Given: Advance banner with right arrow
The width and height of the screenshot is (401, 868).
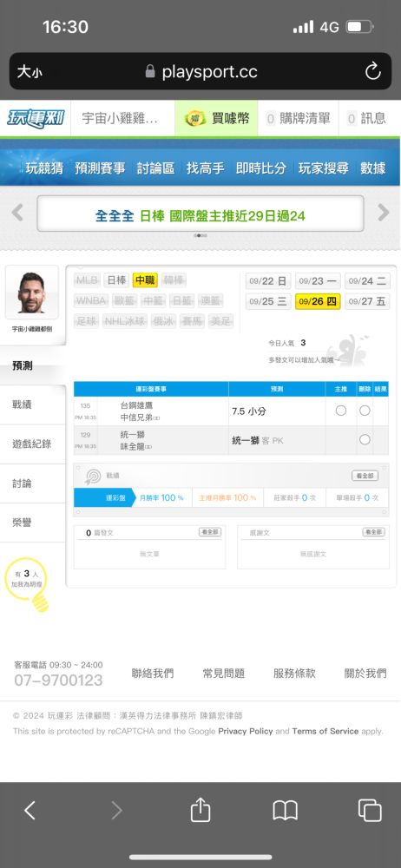Looking at the screenshot, I should point(384,212).
